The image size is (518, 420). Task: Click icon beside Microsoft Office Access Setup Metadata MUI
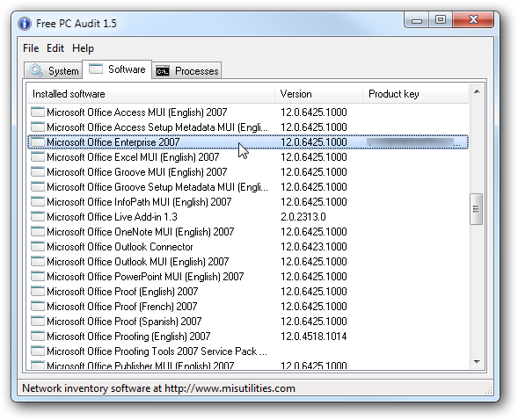[x=38, y=127]
